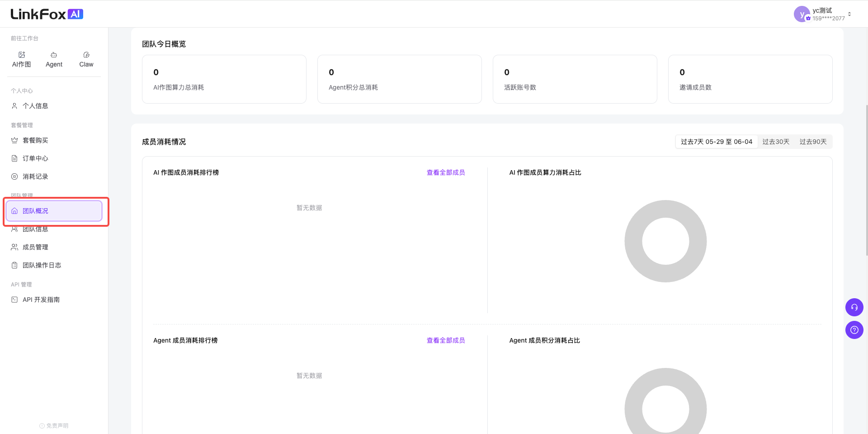This screenshot has width=868, height=434.
Task: Select 过去90天 date range
Action: 813,142
